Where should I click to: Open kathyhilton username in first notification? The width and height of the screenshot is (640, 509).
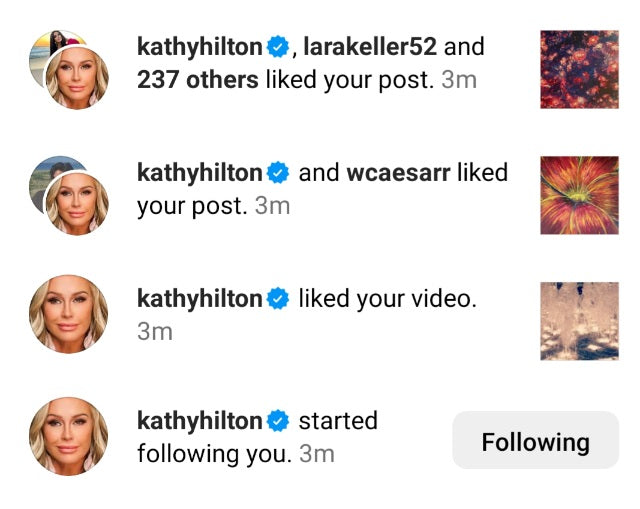tap(200, 47)
